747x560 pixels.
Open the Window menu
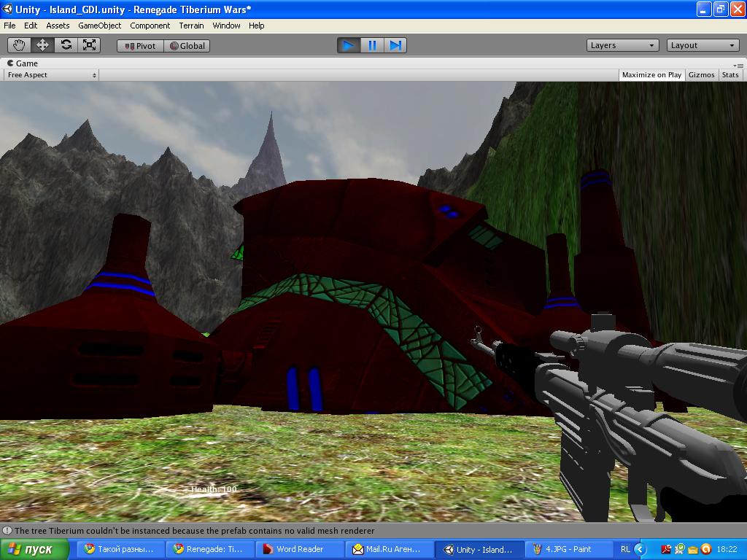226,26
